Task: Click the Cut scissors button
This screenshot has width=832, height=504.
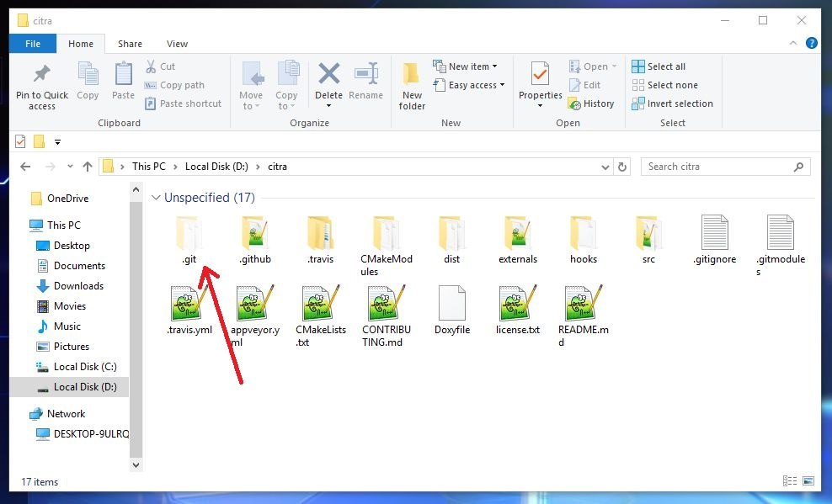Action: pyautogui.click(x=160, y=66)
